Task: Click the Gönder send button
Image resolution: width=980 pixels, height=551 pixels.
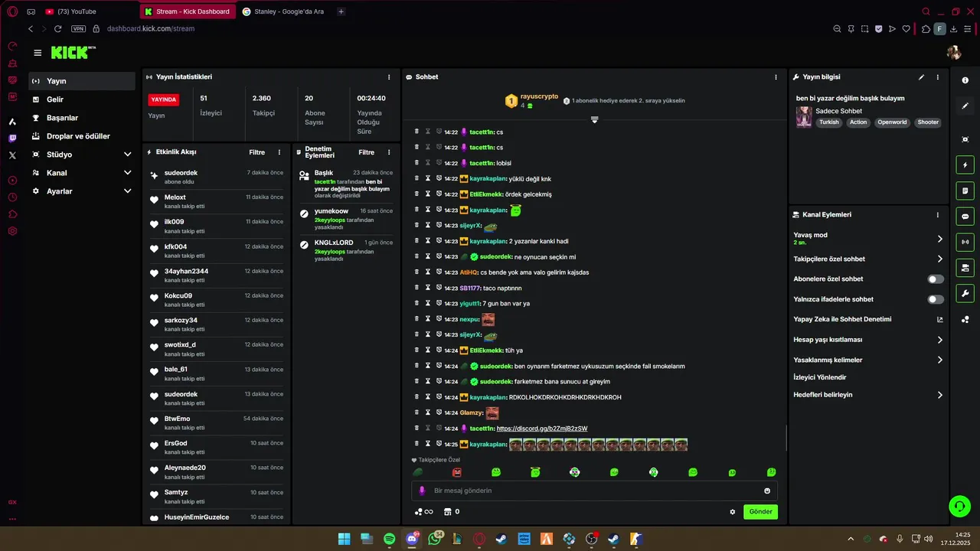Action: [x=760, y=512]
